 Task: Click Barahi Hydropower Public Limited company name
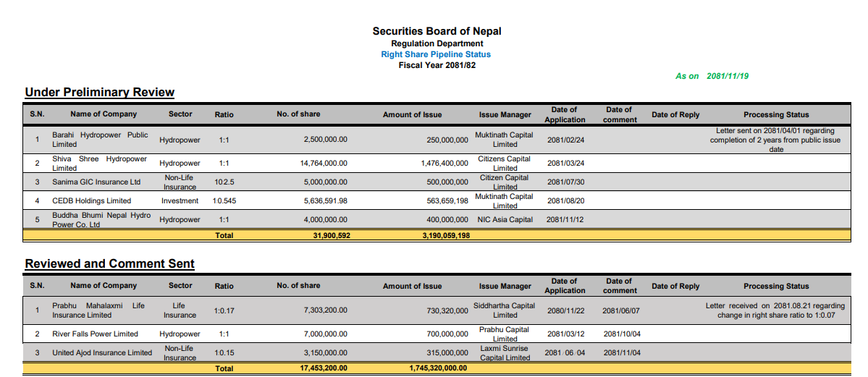pos(100,140)
